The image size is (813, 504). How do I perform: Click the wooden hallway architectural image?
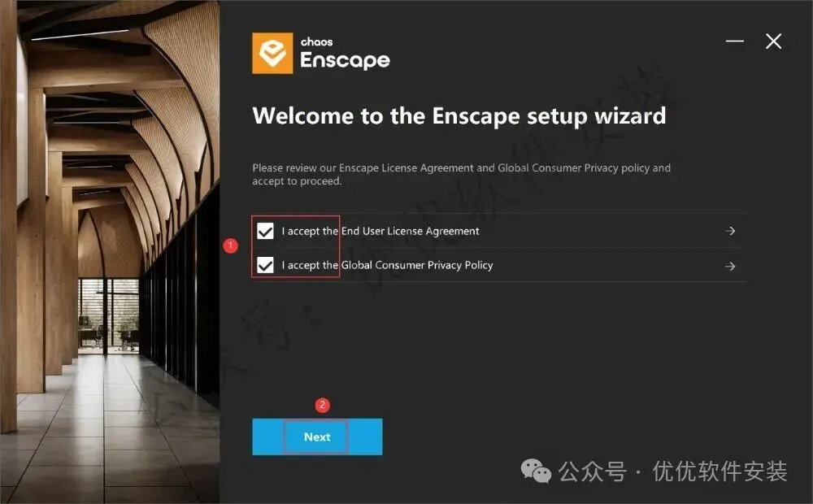point(110,252)
